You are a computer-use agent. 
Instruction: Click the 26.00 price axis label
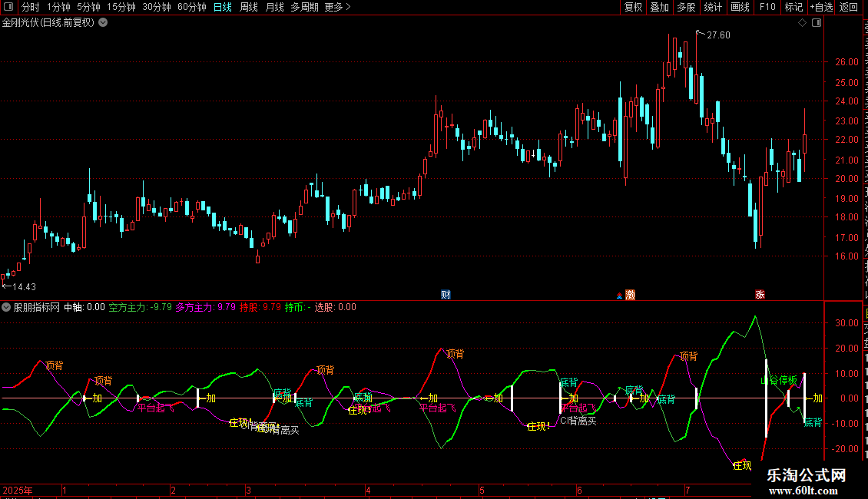coord(847,62)
